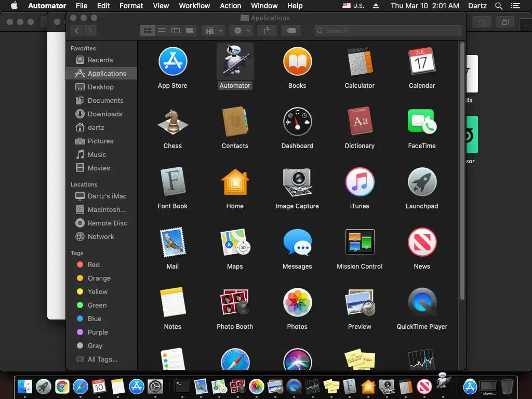Open Finder from the Dock
532x399 pixels.
(x=25, y=387)
